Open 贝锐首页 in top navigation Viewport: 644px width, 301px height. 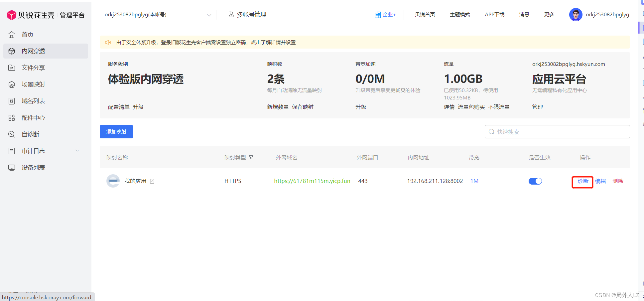pos(425,15)
